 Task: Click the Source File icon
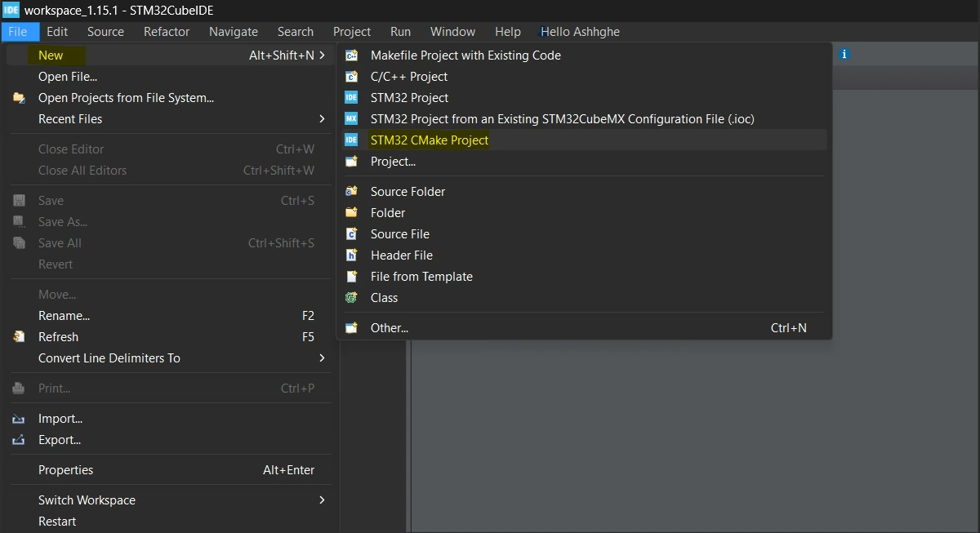[351, 234]
